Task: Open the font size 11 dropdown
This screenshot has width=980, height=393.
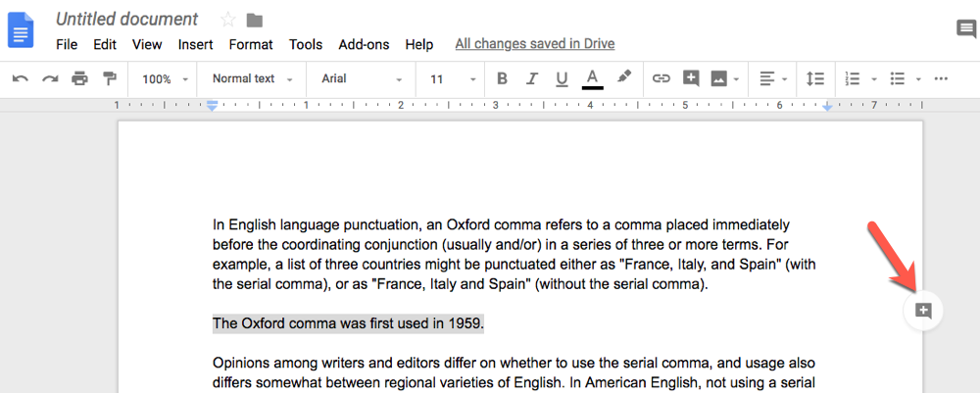Action: click(453, 79)
